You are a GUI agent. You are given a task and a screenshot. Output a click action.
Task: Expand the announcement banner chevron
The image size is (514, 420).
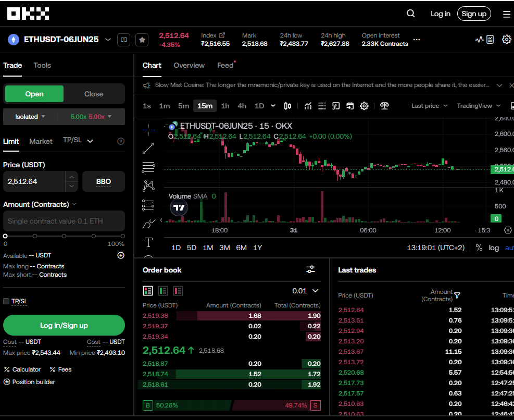(499, 85)
